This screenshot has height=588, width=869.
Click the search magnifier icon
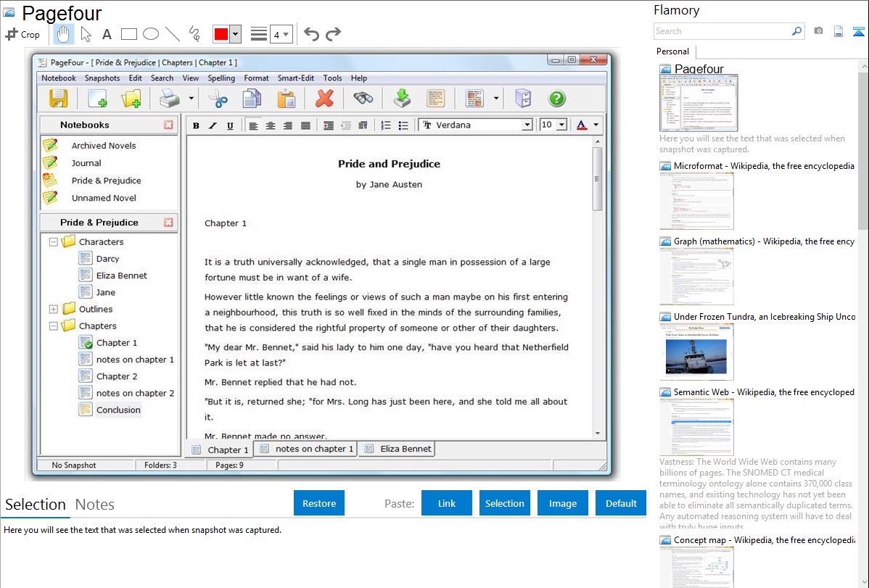click(x=796, y=31)
